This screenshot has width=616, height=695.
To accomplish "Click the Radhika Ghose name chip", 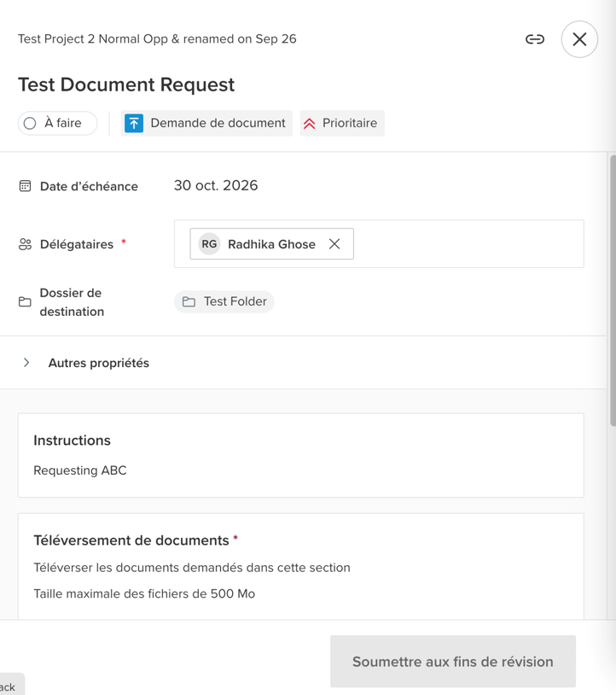I will coord(271,244).
